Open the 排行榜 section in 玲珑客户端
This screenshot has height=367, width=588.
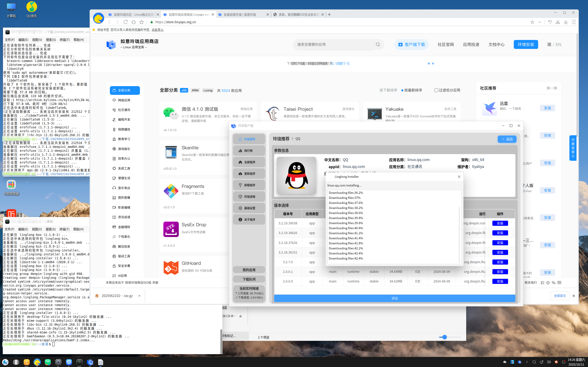[x=249, y=150]
